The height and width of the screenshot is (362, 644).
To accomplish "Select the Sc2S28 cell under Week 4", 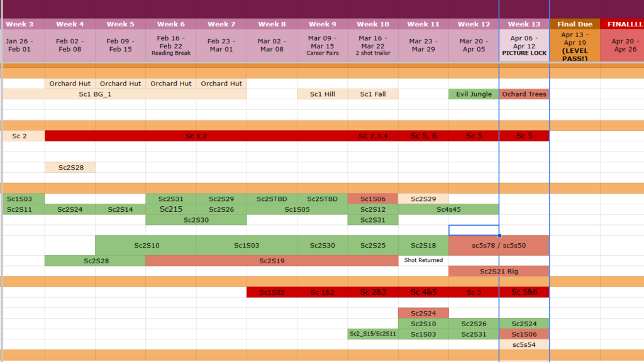I will coord(70,167).
